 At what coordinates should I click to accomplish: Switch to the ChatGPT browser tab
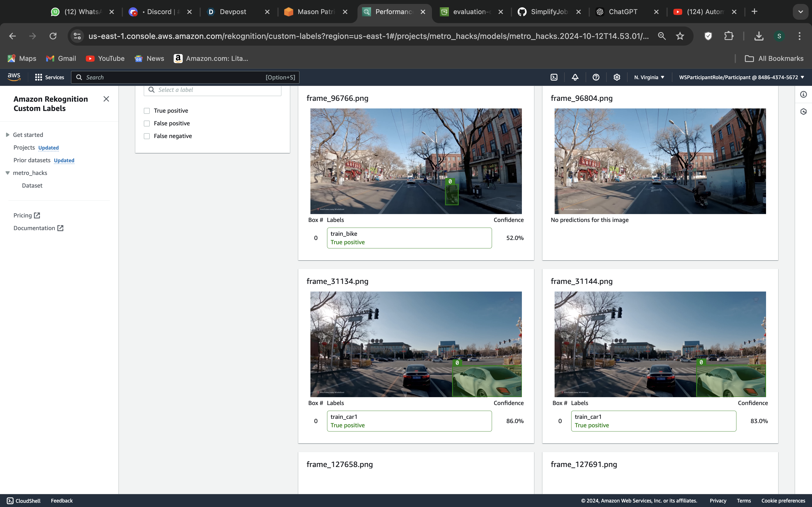pos(623,12)
